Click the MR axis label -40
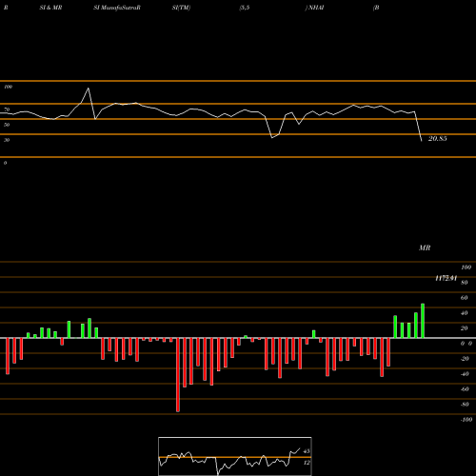 point(465,374)
